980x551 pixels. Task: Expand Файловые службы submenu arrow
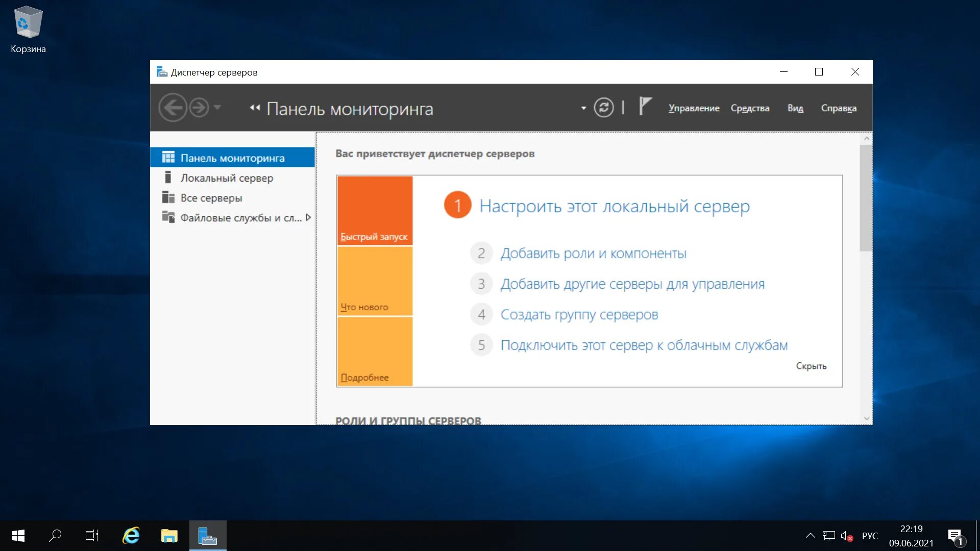pos(308,218)
